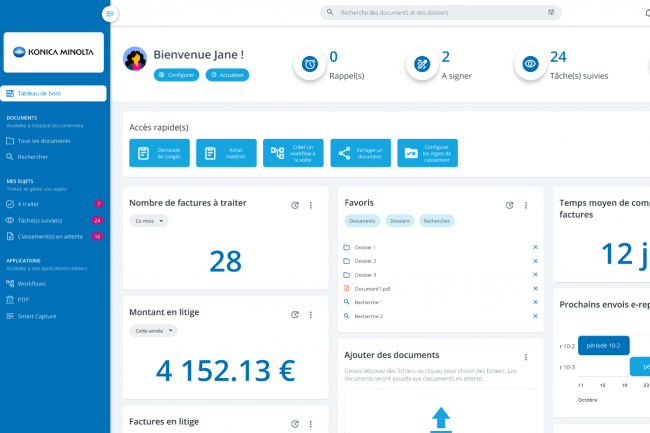Click the Actualiser button
The height and width of the screenshot is (433, 650).
(x=227, y=75)
